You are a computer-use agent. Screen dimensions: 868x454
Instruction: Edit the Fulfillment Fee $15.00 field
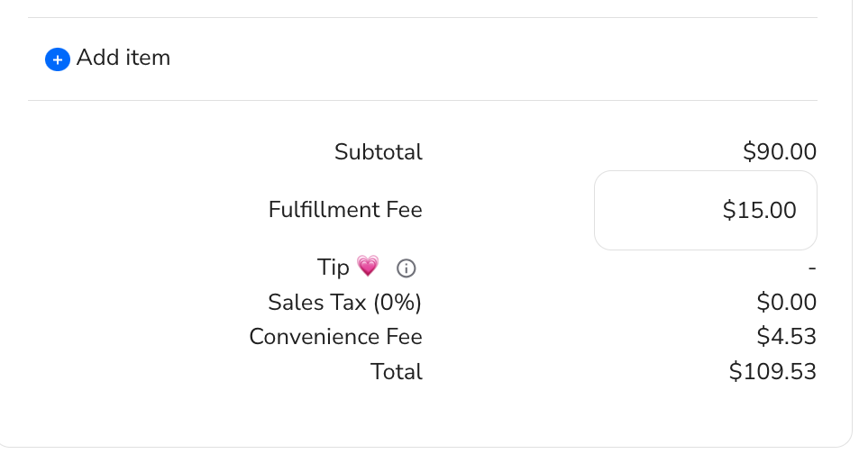point(706,210)
